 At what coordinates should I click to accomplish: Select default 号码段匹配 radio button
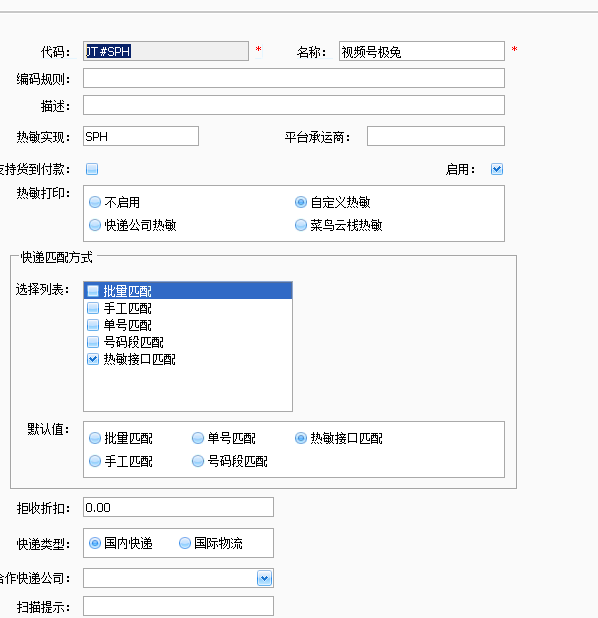click(x=197, y=461)
